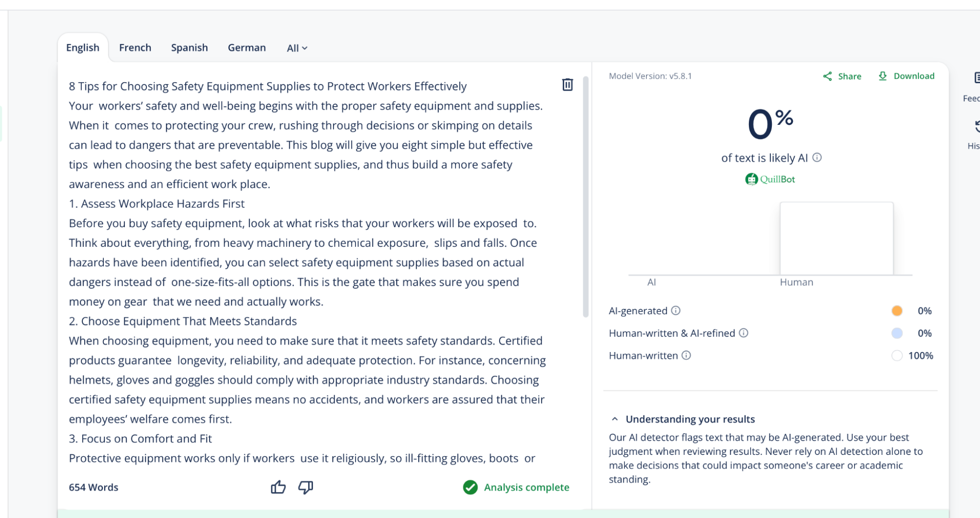This screenshot has height=518, width=980.
Task: Click the info icon next to AI-generated
Action: tap(676, 310)
